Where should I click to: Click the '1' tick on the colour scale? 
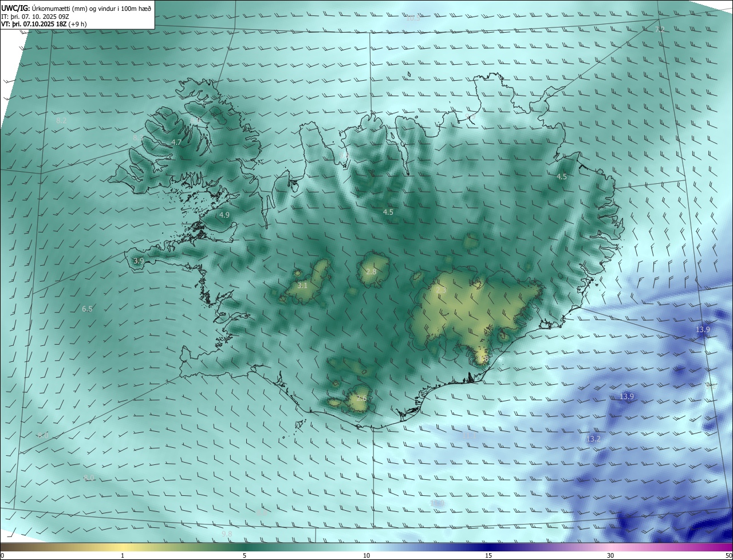pyautogui.click(x=123, y=555)
